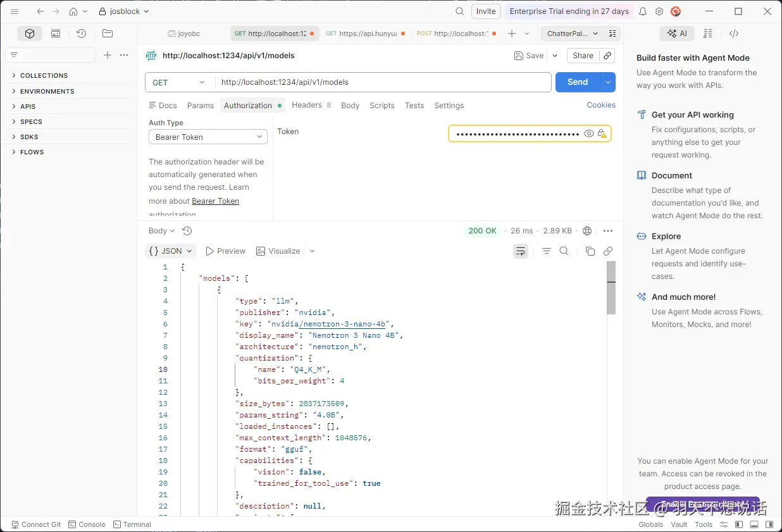The width and height of the screenshot is (782, 532).
Task: Toggle word wrap in response
Action: tap(520, 251)
